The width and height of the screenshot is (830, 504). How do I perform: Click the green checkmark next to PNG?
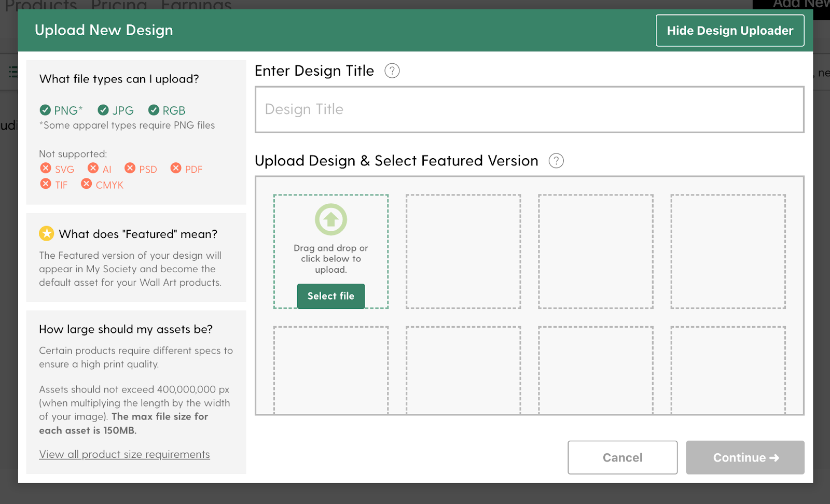tap(45, 110)
